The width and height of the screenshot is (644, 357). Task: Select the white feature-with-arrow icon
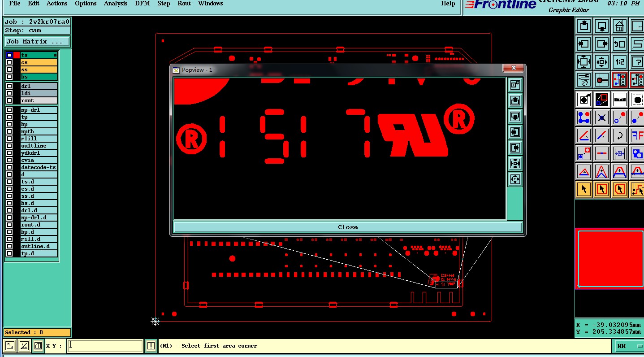click(584, 99)
